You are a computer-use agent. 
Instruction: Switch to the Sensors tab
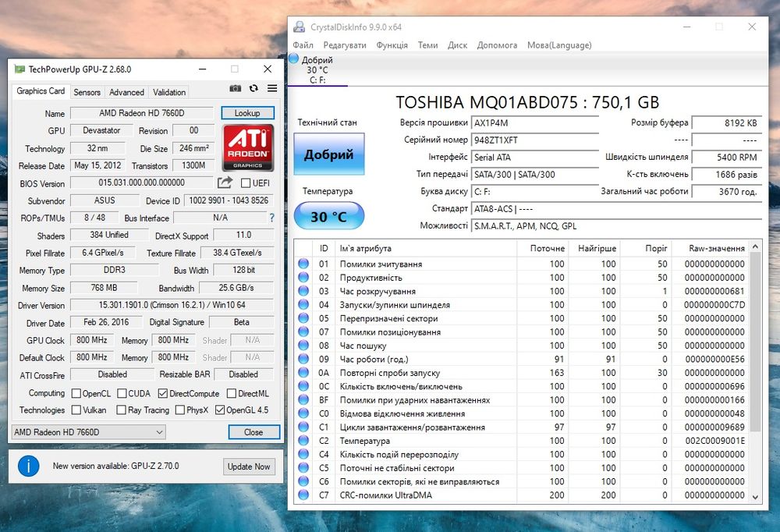(x=87, y=92)
